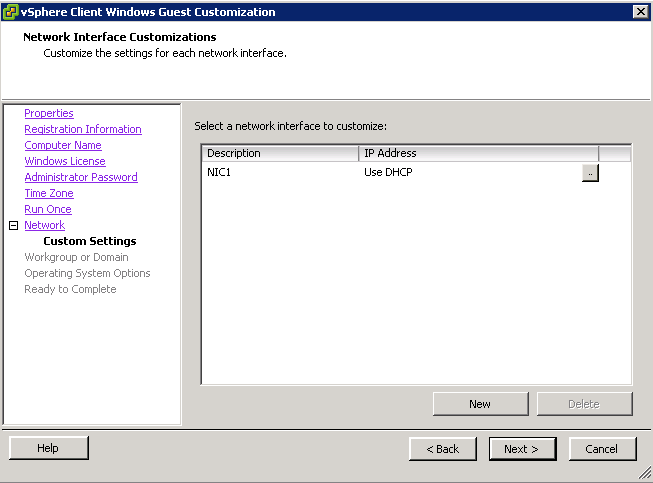Click the Description column header
The height and width of the screenshot is (483, 653).
(x=280, y=153)
